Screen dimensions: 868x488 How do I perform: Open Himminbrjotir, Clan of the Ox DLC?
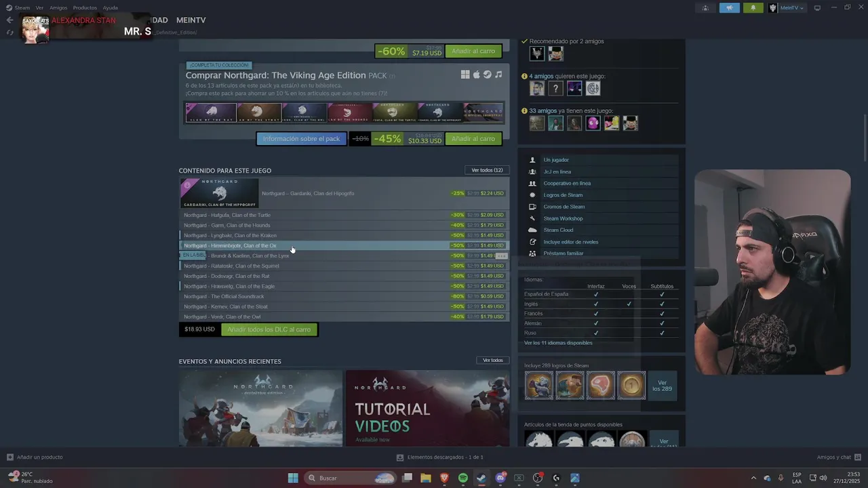pyautogui.click(x=344, y=245)
